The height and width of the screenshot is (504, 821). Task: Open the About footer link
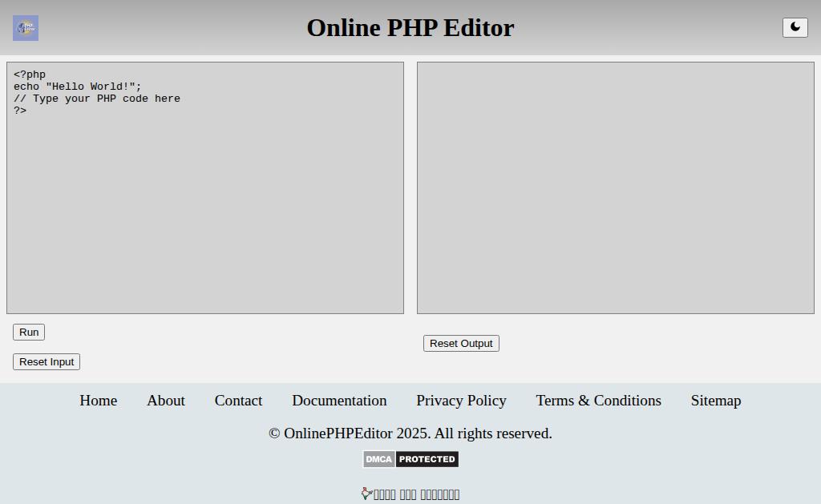(166, 401)
